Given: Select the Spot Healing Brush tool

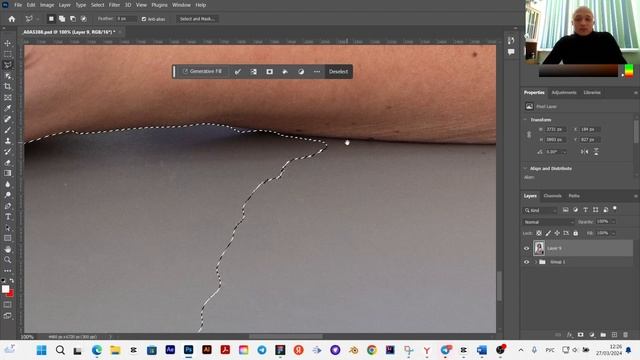Looking at the screenshot, I should [7, 119].
